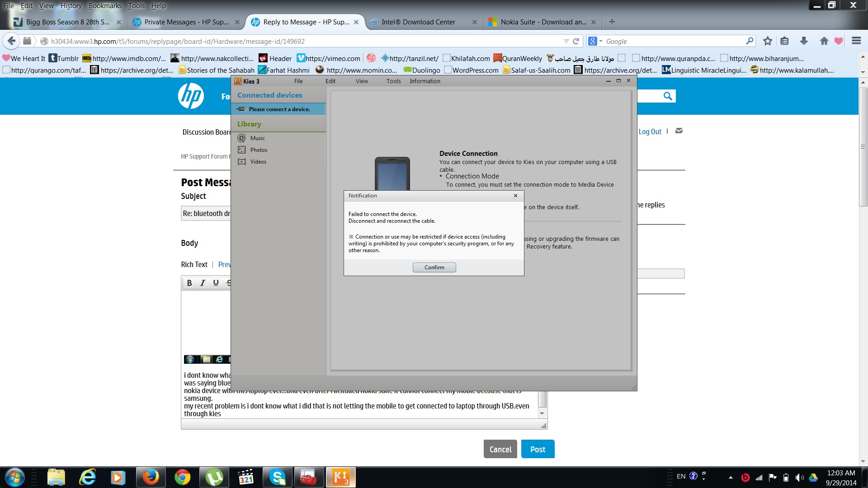This screenshot has height=488, width=868.
Task: Open the Tumblr bookmark
Action: click(x=64, y=58)
